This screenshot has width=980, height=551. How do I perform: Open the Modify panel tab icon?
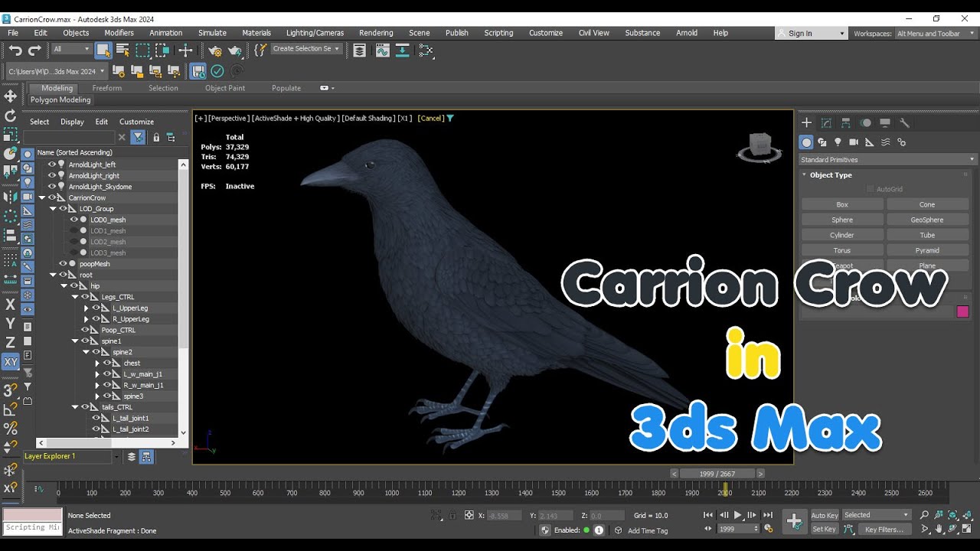[826, 122]
